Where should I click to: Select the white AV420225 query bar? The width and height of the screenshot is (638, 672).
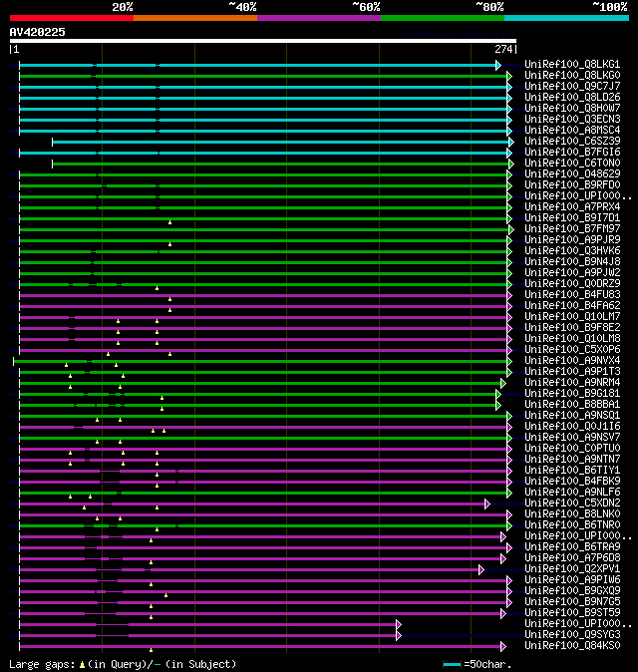263,41
